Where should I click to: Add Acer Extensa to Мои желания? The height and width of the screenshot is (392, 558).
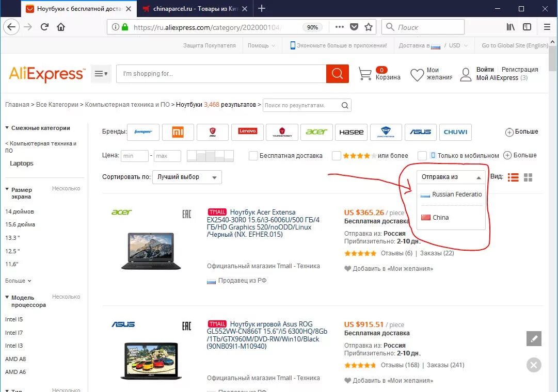click(389, 269)
